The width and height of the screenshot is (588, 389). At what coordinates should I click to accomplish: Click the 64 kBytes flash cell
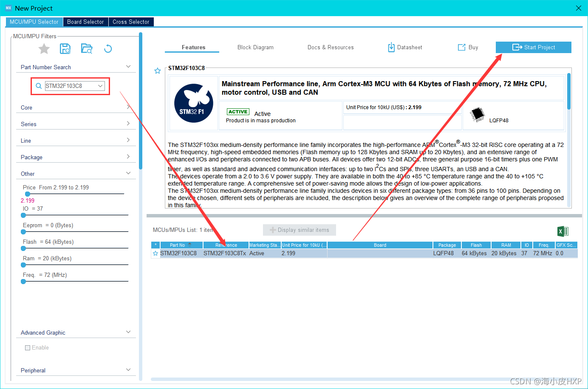coord(474,254)
